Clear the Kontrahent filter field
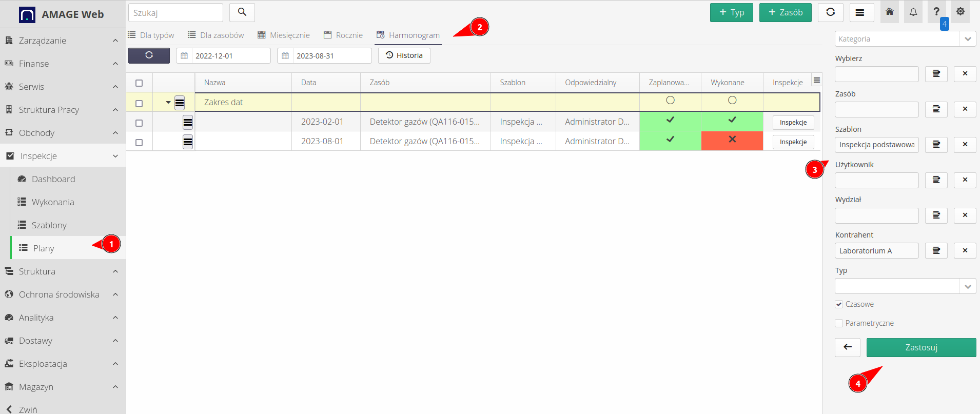Screen dimensions: 980x414 965,250
